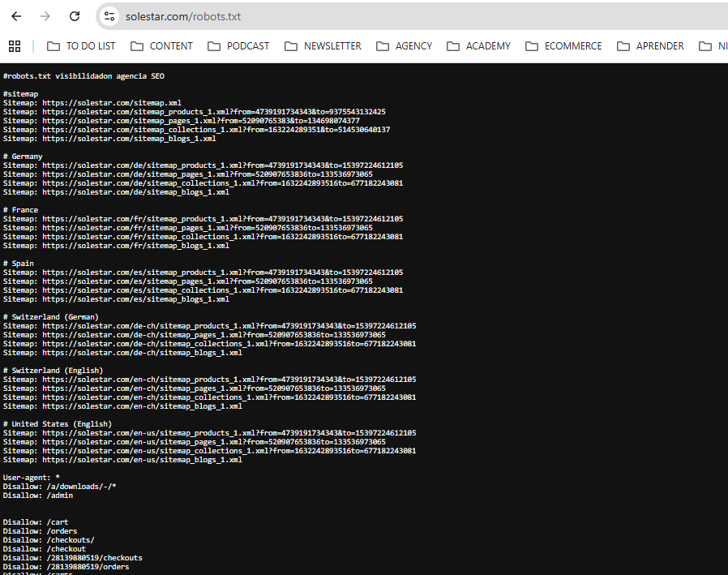This screenshot has width=728, height=575.
Task: Expand the CONTENT bookmark folder
Action: pyautogui.click(x=161, y=46)
